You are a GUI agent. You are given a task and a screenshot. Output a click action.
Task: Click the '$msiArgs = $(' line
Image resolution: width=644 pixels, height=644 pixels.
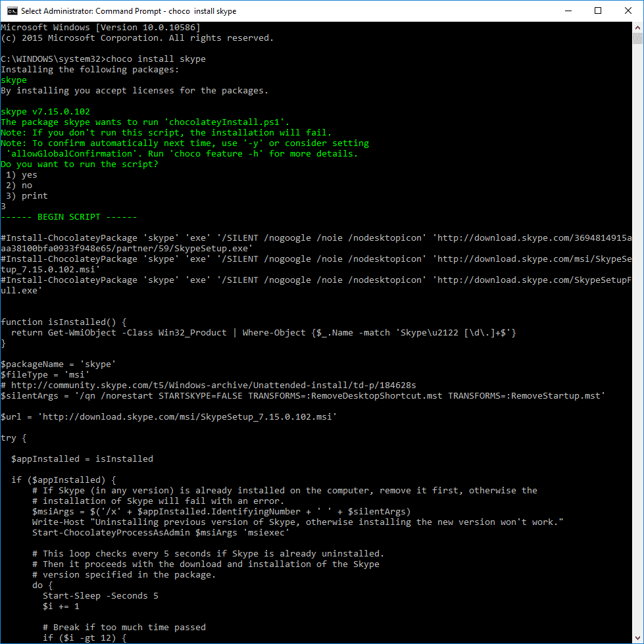click(x=222, y=512)
